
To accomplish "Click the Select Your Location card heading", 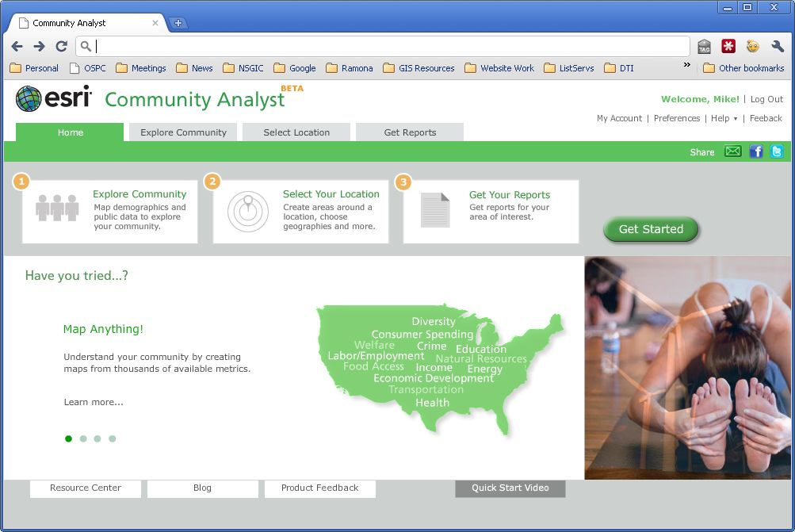I will click(331, 194).
